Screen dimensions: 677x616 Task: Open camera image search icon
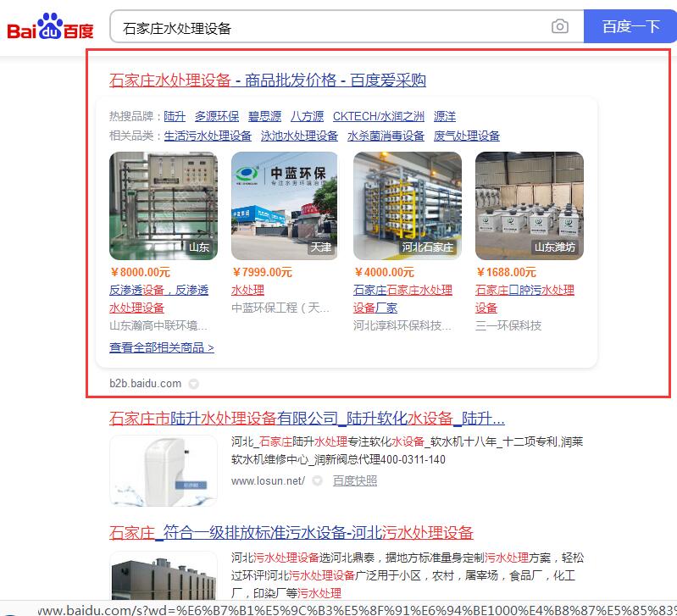pyautogui.click(x=559, y=27)
